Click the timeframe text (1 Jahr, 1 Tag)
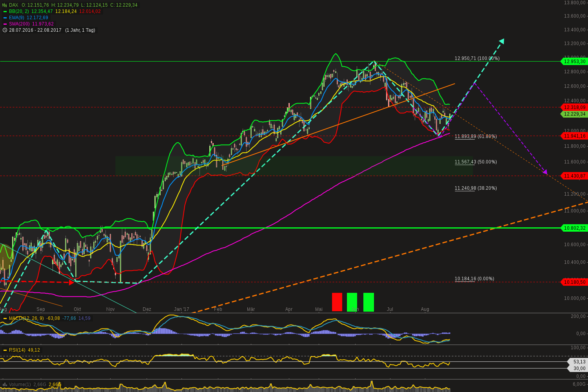Image resolution: width=588 pixels, height=392 pixels. pyautogui.click(x=80, y=30)
